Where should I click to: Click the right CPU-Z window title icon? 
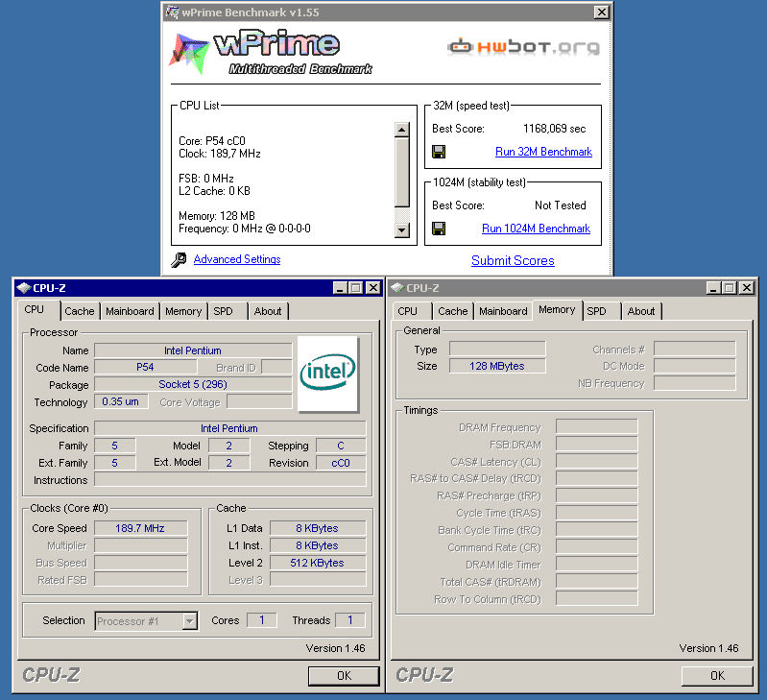pos(397,288)
